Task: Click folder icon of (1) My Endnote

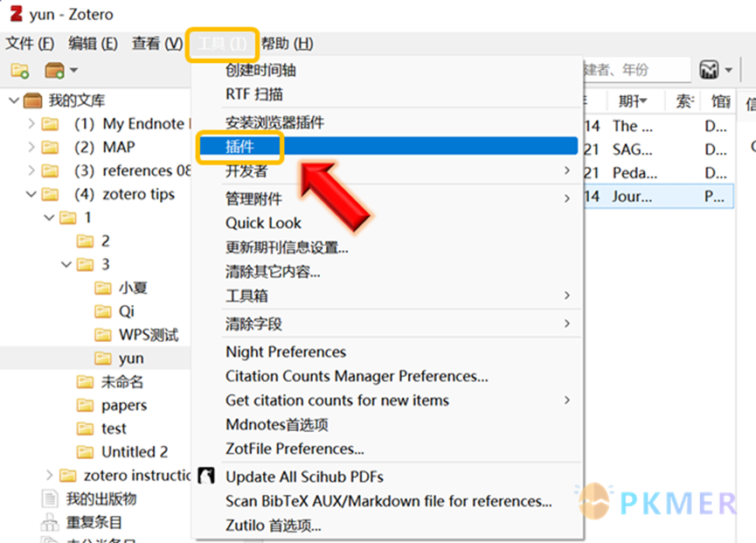Action: [x=50, y=124]
